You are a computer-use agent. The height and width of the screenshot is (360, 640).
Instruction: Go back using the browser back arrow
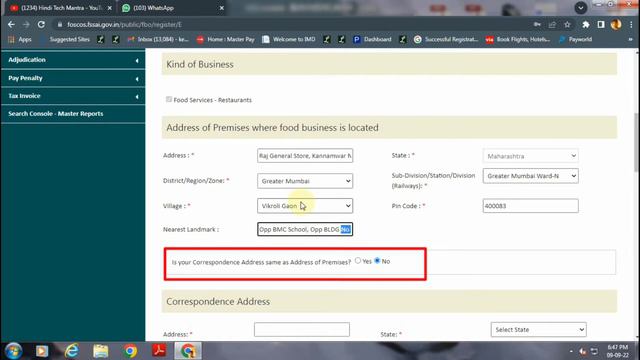(x=11, y=24)
